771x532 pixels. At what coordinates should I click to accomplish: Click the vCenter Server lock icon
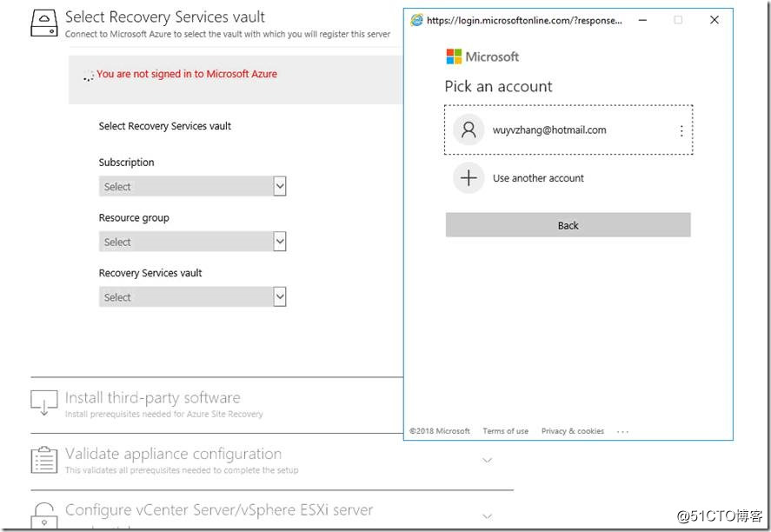tap(43, 515)
